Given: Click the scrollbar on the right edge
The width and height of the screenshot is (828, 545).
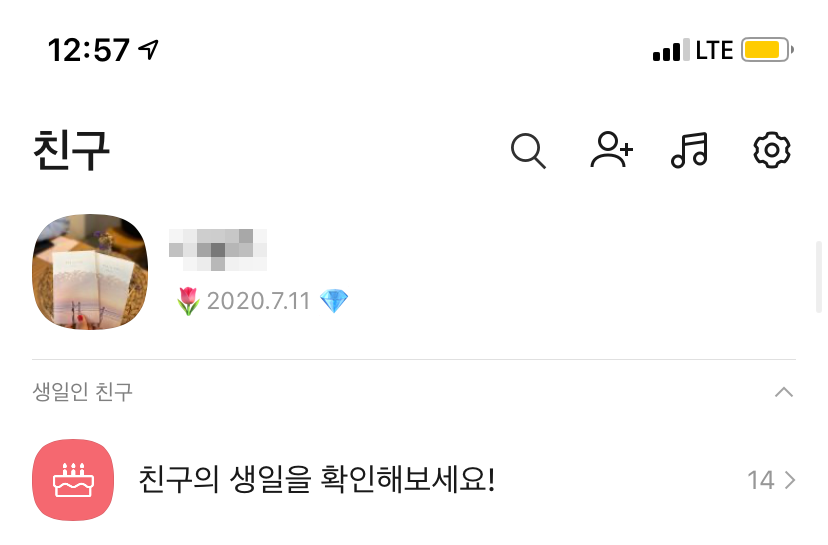Looking at the screenshot, I should coord(818,277).
